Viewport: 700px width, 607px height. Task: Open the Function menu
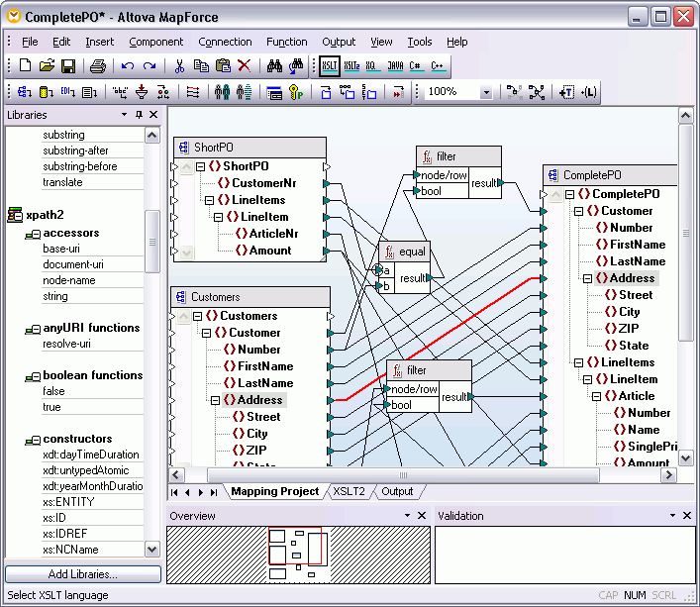[286, 42]
